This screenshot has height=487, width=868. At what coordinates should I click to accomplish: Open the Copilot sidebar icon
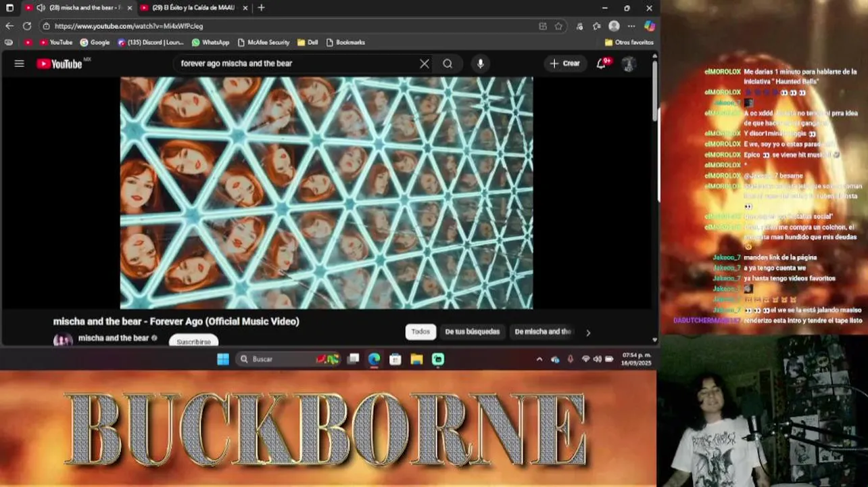650,26
